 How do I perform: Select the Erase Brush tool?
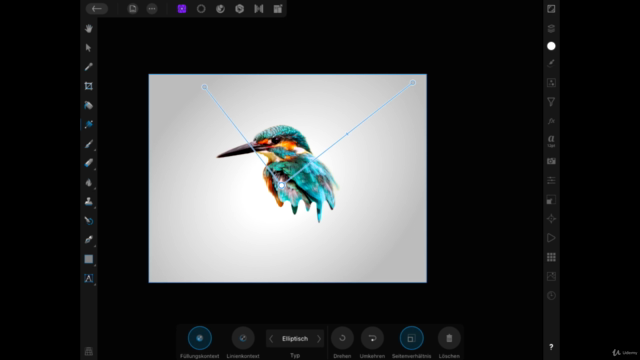pyautogui.click(x=89, y=163)
